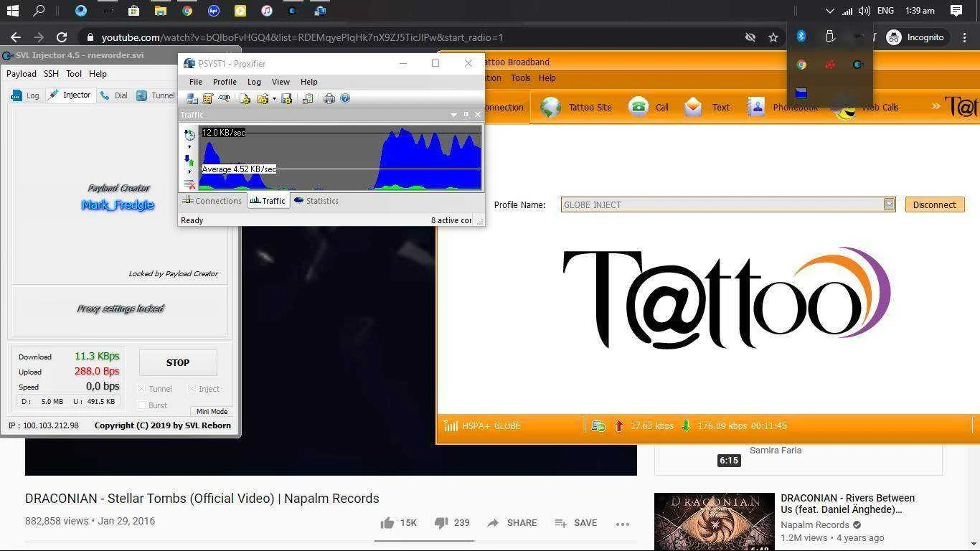Open Proxification Rules icon in Proxifier toolbar
This screenshot has width=980, height=551.
208,98
